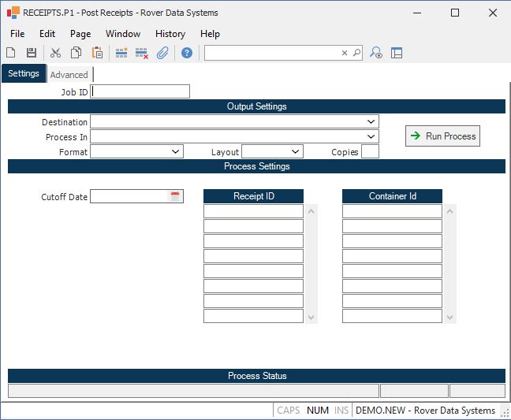
Task: Click the magnifier icon in search box
Action: [x=356, y=53]
